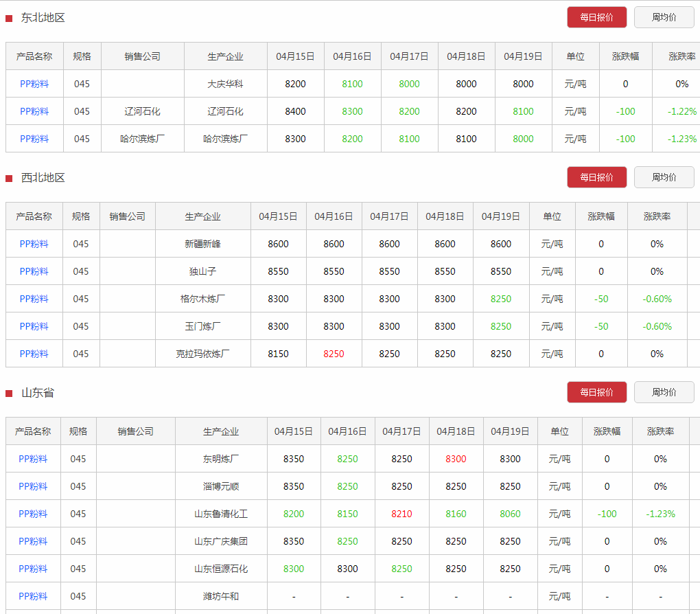This screenshot has height=614, width=700.
Task: Click the 西北地区 section heading
Action: pos(43,177)
